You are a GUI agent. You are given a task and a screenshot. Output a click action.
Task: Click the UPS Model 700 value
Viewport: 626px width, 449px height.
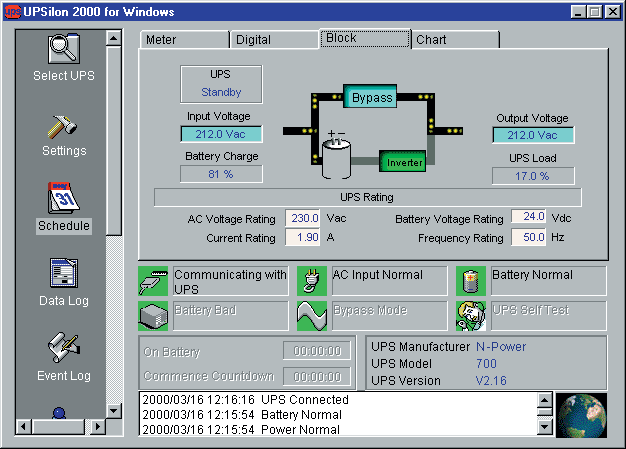point(486,364)
